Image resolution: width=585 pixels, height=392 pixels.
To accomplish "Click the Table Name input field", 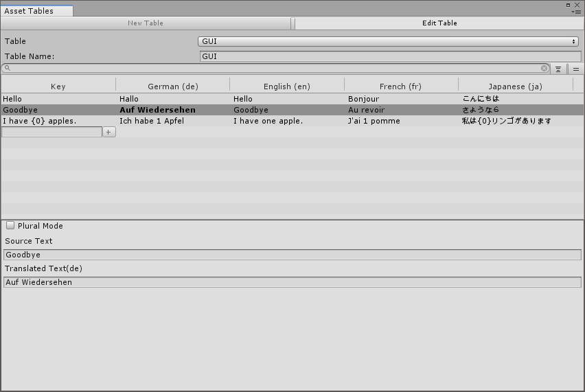I will 390,56.
